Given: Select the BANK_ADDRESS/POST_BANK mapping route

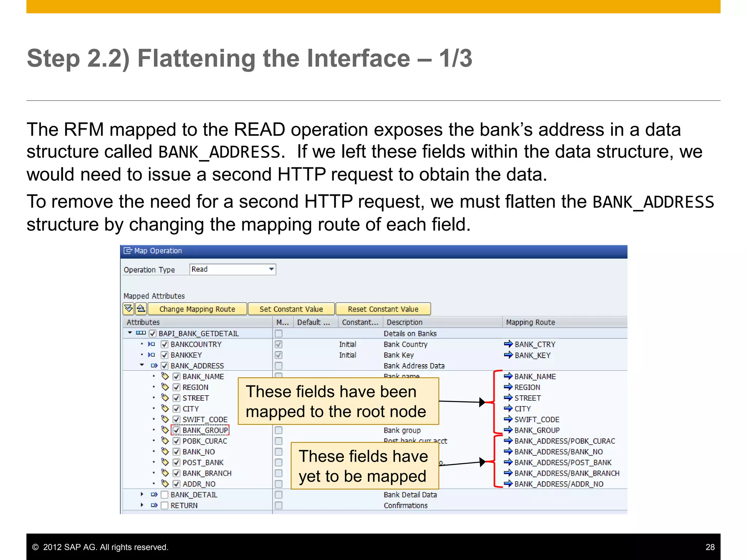Looking at the screenshot, I should [x=563, y=462].
